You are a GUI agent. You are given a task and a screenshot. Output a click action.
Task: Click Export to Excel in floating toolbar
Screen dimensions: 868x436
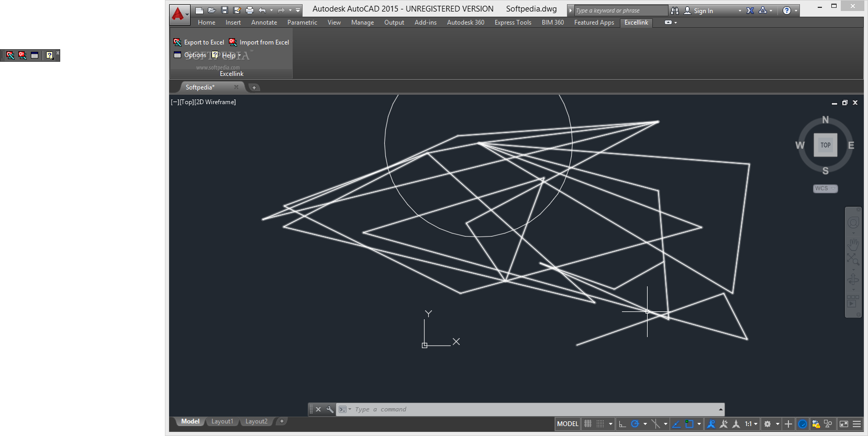pyautogui.click(x=10, y=55)
